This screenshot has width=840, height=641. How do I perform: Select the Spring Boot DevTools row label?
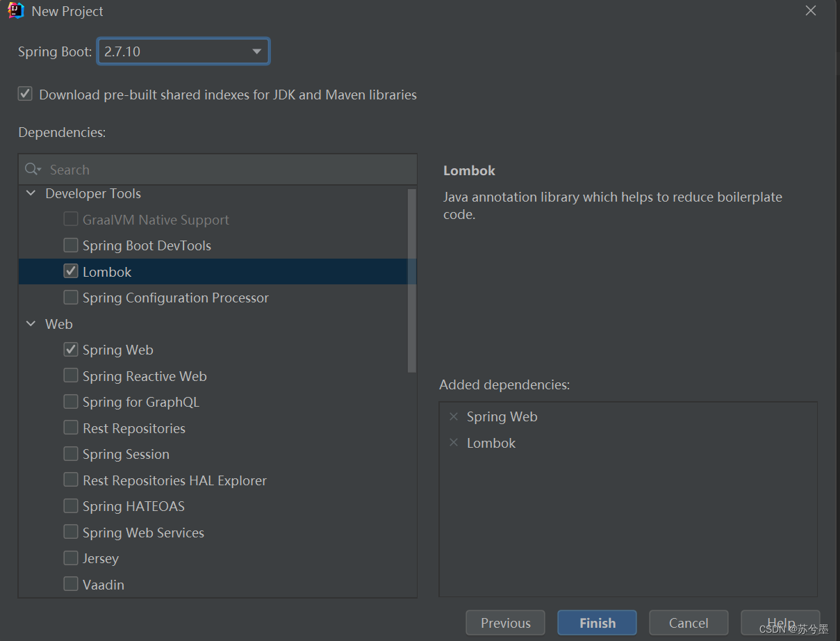[x=147, y=245]
